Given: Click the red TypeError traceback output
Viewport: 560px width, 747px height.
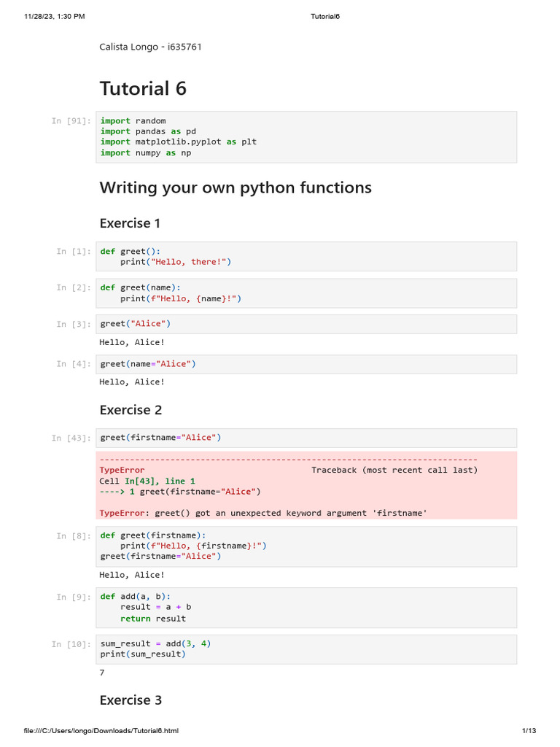Looking at the screenshot, I should [x=306, y=486].
